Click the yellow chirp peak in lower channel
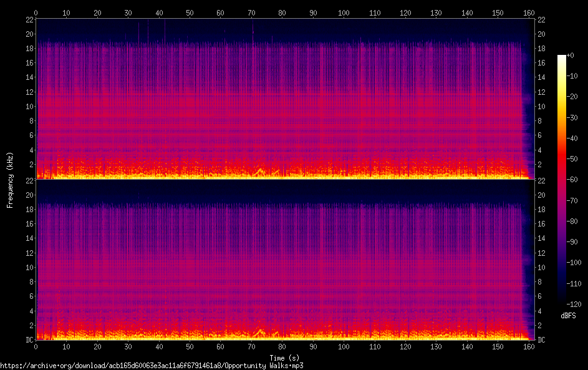This screenshot has height=370, width=588. point(259,329)
